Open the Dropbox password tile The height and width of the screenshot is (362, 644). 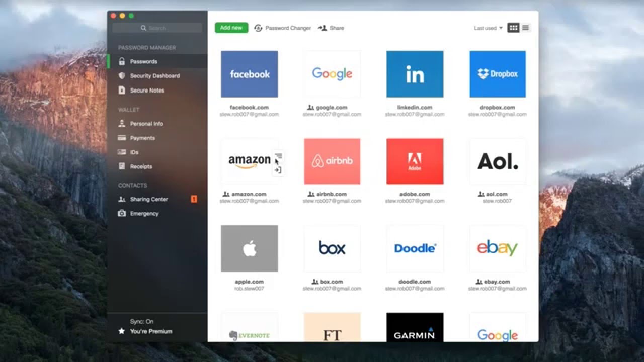click(497, 74)
